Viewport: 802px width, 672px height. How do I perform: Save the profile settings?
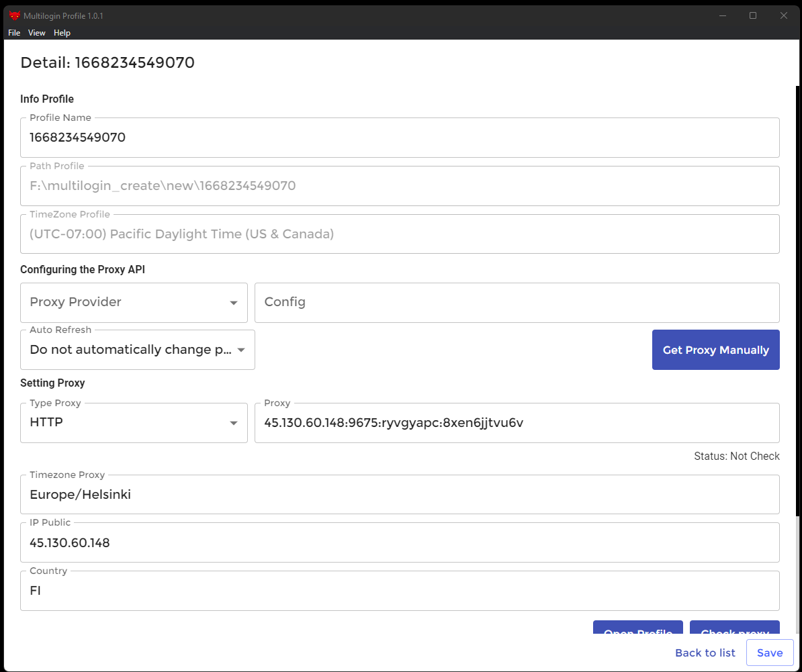pyautogui.click(x=770, y=653)
